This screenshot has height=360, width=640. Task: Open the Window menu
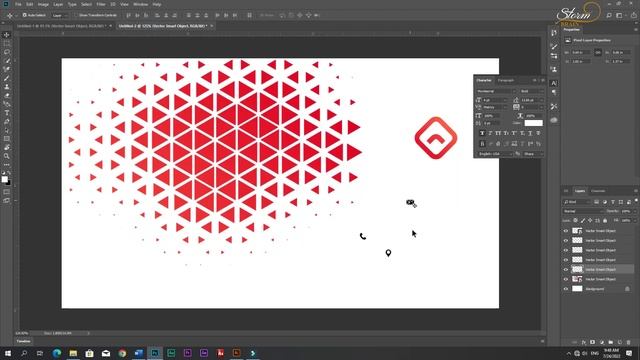coord(140,4)
